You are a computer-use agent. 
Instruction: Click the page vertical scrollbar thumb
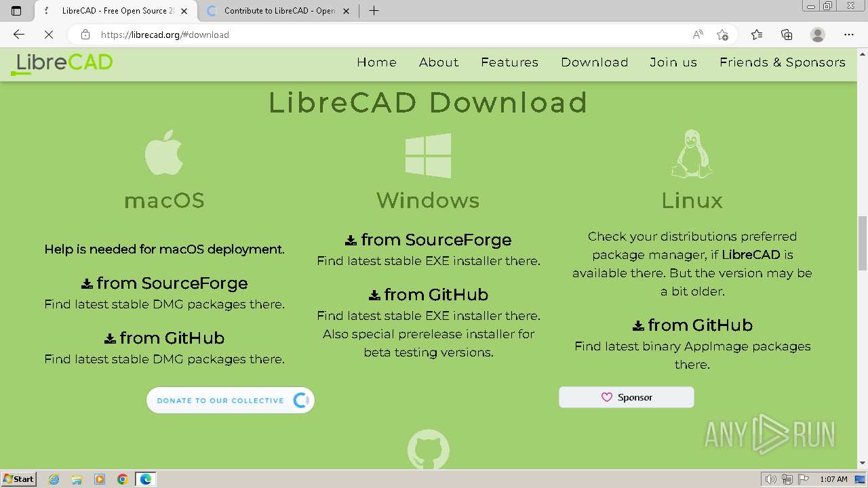coord(863,243)
